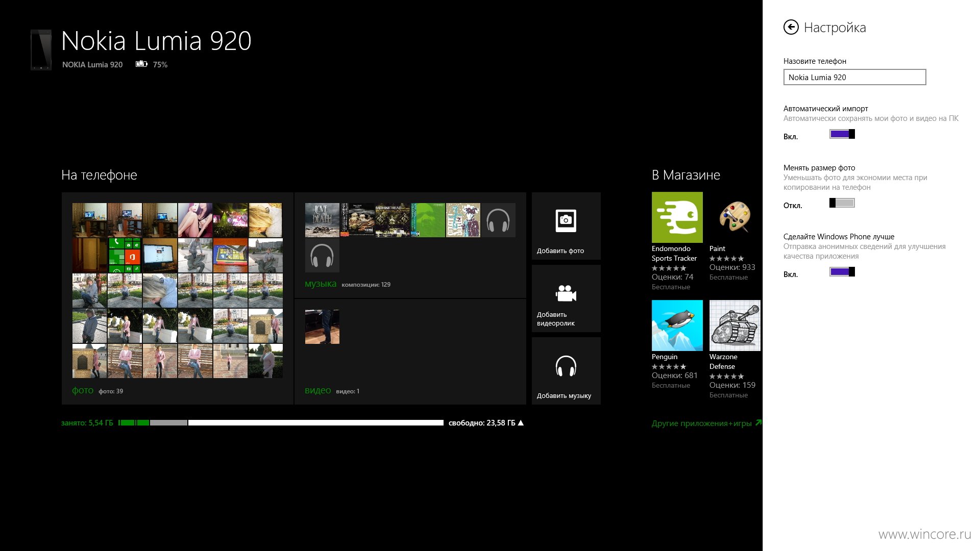Click the headphones placeholder at the end of the first music row
This screenshot has height=551, width=980.
coord(498,220)
